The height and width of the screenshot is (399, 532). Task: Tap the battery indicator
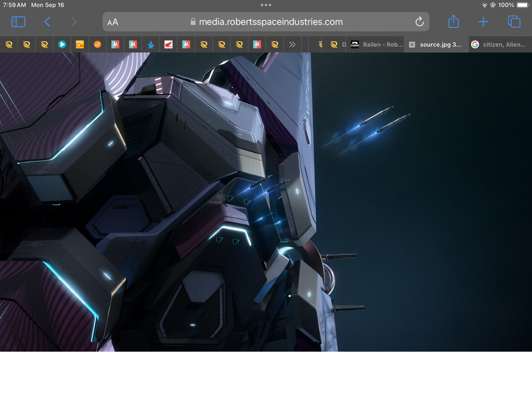(523, 5)
